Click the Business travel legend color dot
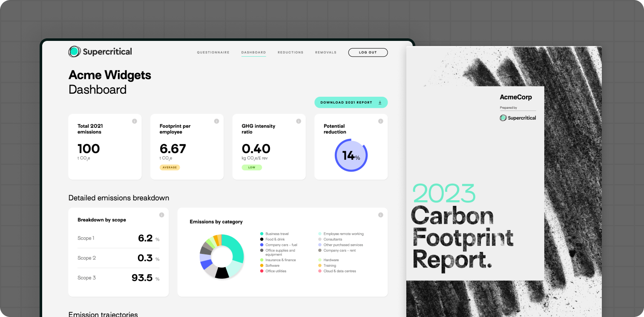Viewport: 644px width, 317px height. click(x=262, y=234)
